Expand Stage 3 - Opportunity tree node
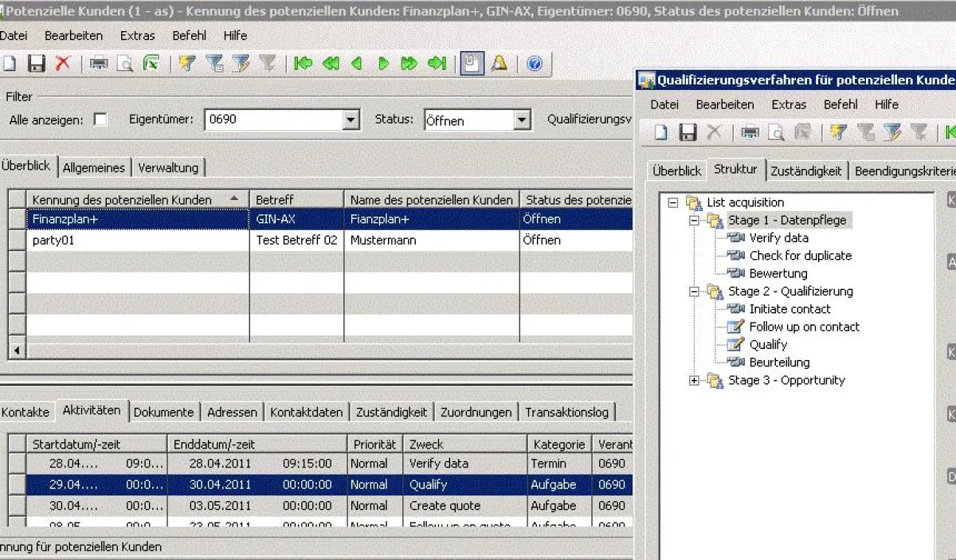956x560 pixels. pyautogui.click(x=694, y=381)
